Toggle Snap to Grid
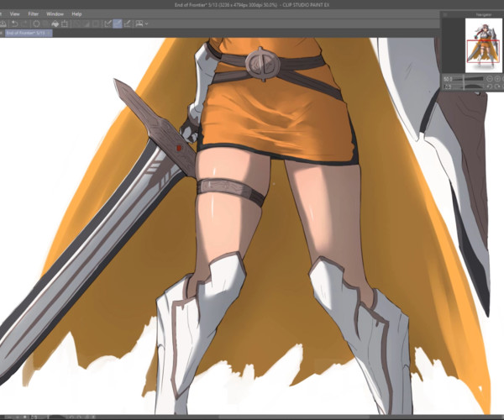This screenshot has height=420, width=504. coord(127,24)
